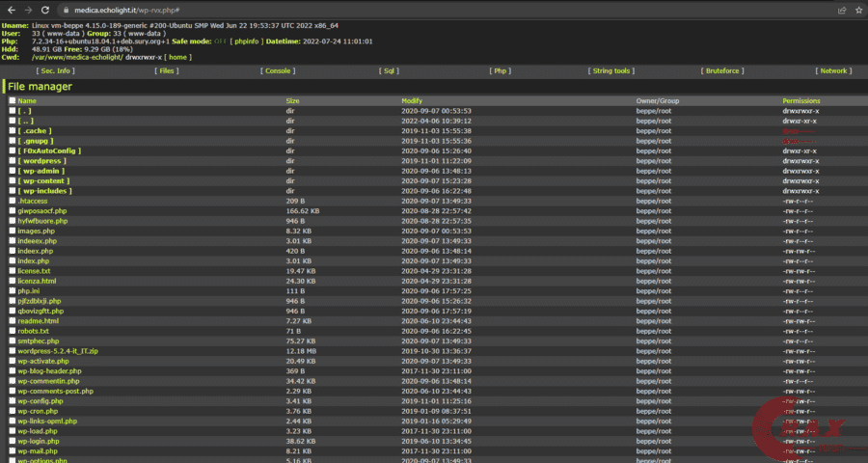Sort the listing by the Permissions column
The width and height of the screenshot is (868, 463).
(x=801, y=100)
